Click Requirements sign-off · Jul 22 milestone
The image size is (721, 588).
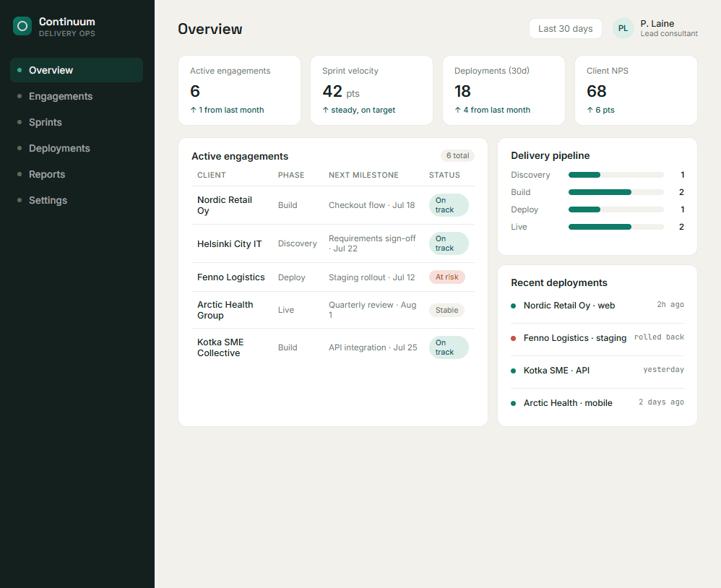(372, 243)
